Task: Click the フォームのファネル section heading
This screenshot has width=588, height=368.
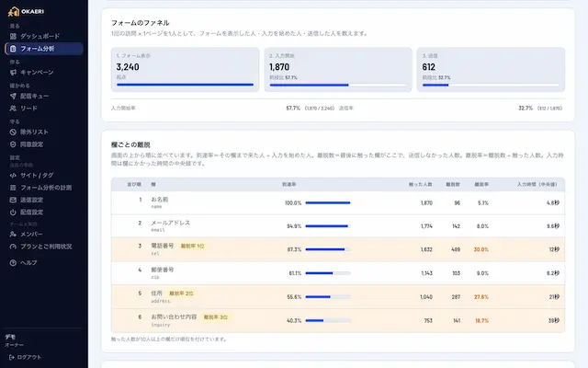Action: pos(141,23)
